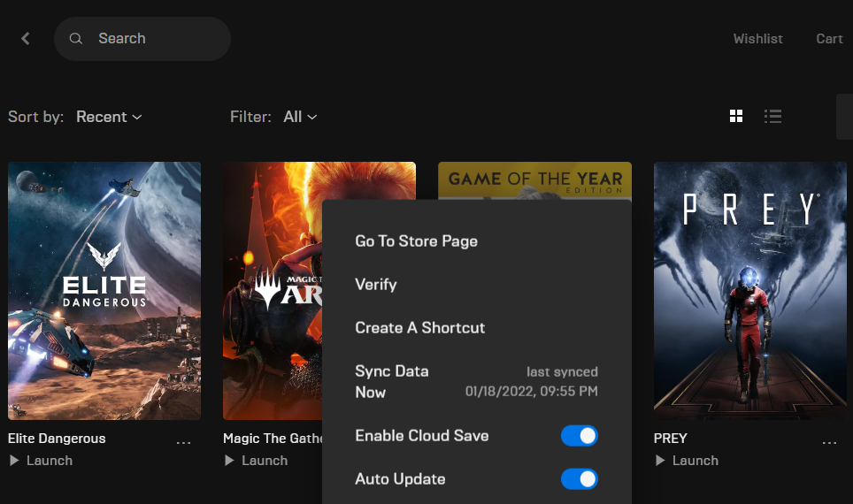Turn off Enable Cloud Save toggle

(580, 436)
